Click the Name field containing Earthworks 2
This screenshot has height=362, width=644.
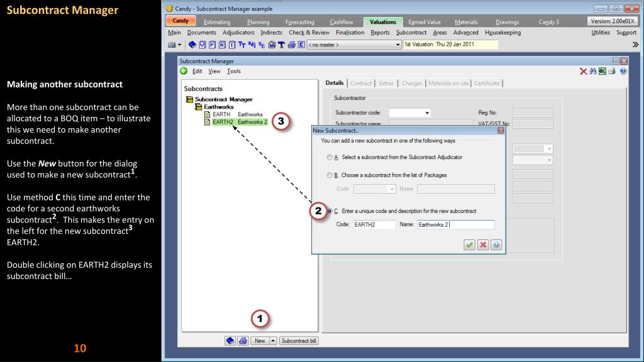pos(456,224)
